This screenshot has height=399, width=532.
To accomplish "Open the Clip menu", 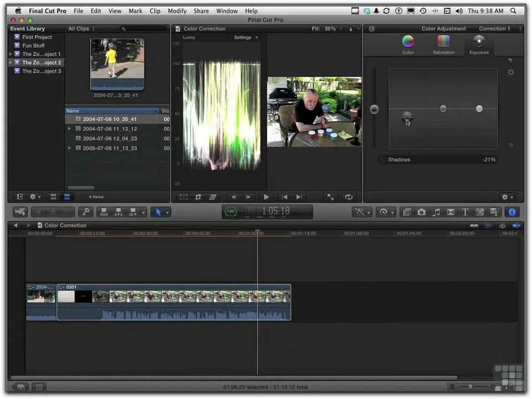I will pos(155,11).
